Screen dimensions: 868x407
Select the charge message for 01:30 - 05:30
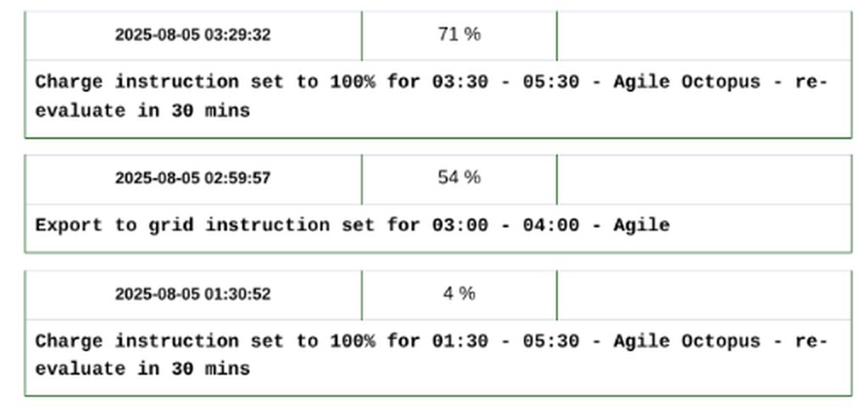point(430,355)
